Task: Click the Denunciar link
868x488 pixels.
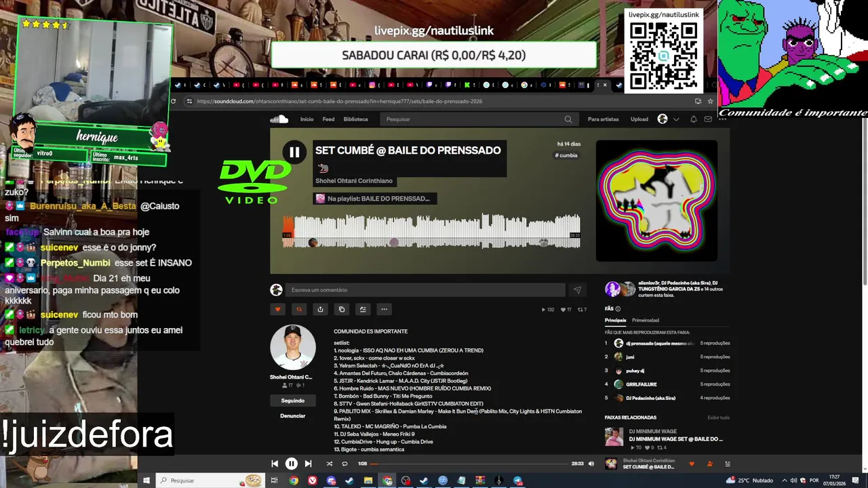Action: (x=293, y=415)
